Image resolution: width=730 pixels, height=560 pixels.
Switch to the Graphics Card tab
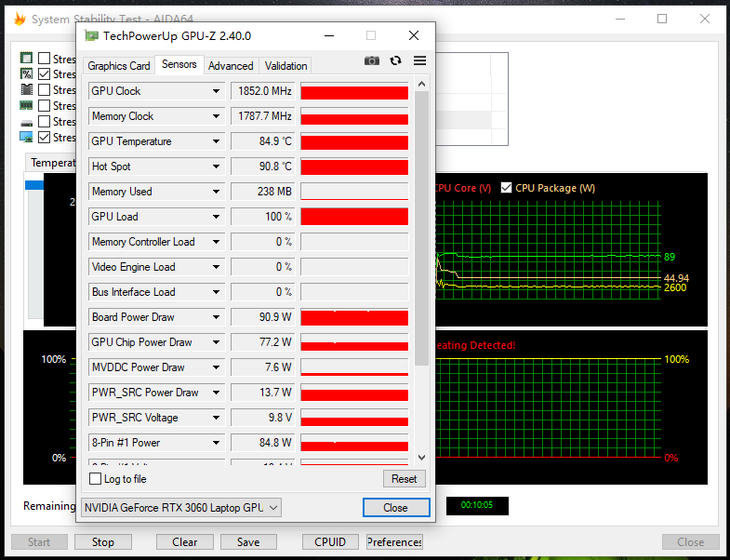pyautogui.click(x=119, y=66)
